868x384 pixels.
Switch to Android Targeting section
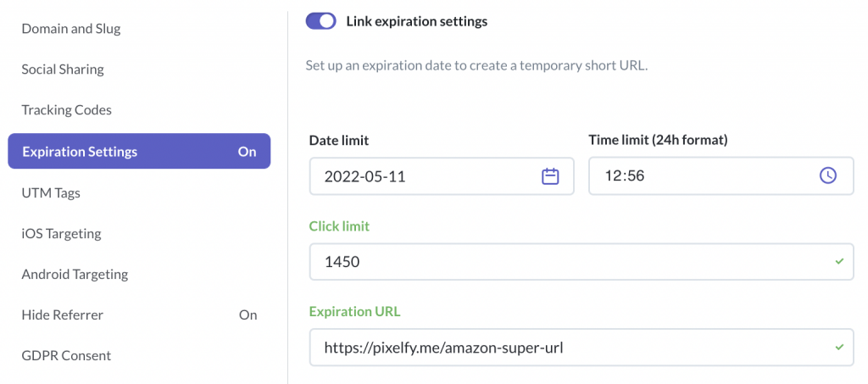(75, 275)
